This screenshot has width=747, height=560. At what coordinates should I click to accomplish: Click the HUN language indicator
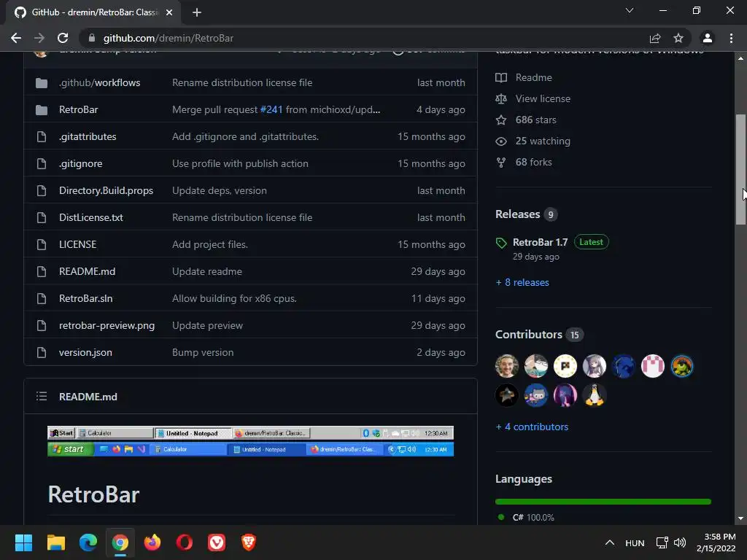(x=635, y=542)
